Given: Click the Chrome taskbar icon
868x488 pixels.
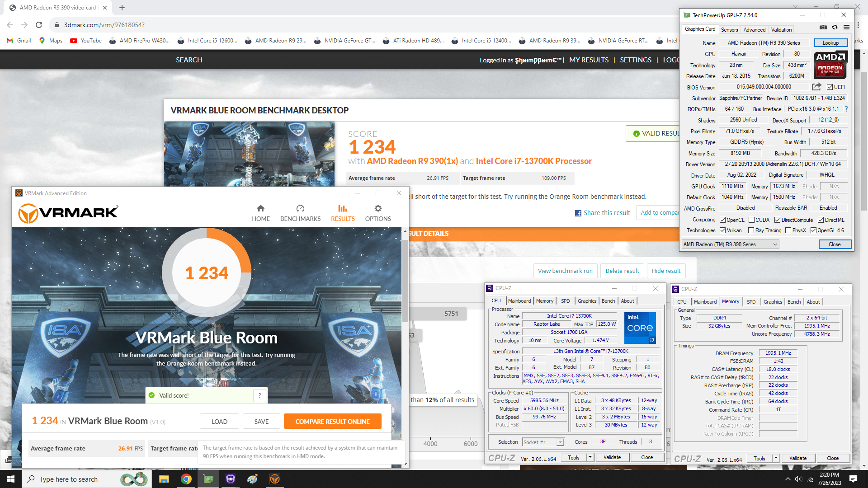Looking at the screenshot, I should point(186,479).
